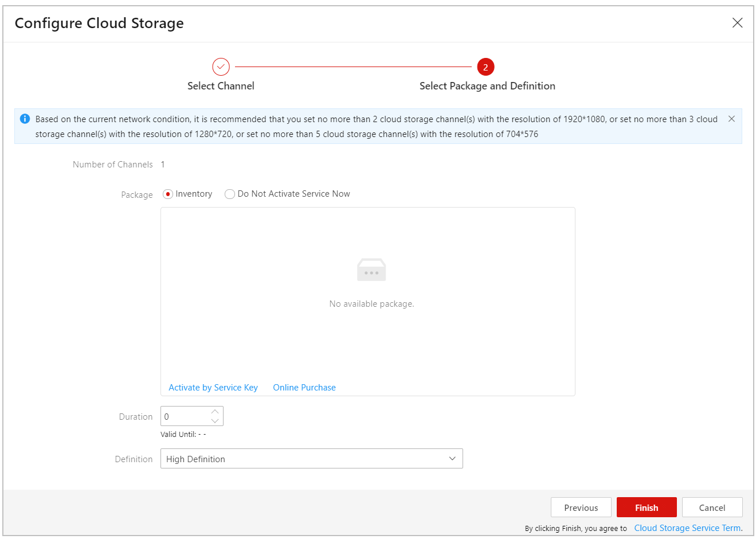Click the 'Configure Cloud Storage' dialog title
756x539 pixels.
99,23
